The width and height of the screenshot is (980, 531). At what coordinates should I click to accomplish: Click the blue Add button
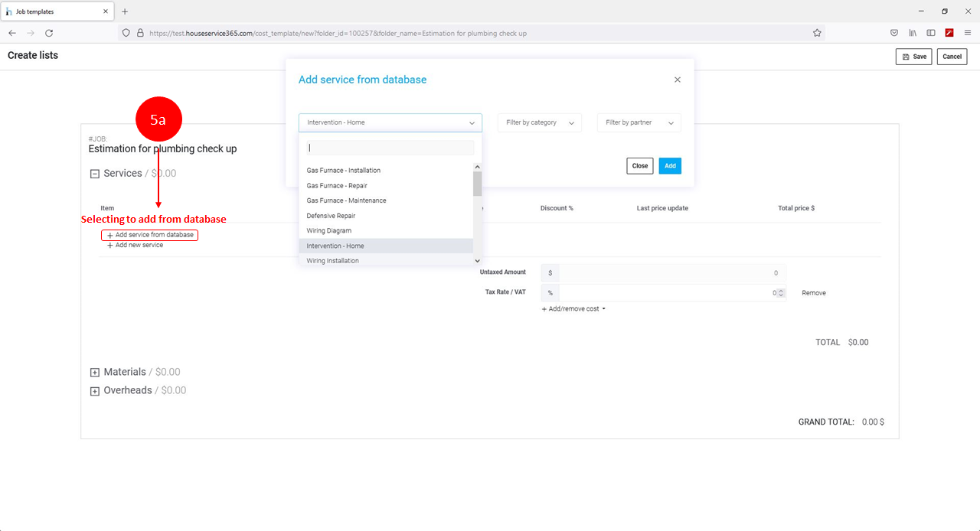[x=669, y=166]
